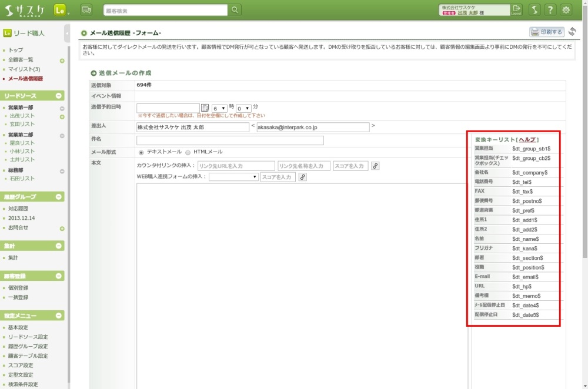Collapse the リードソース sidebar section
This screenshot has width=588, height=389.
59,96
